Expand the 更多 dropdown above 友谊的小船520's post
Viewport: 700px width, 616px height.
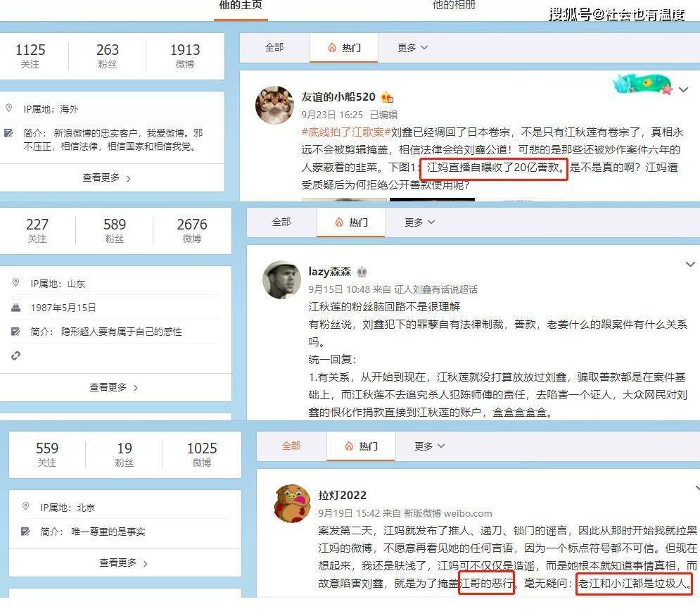(412, 48)
